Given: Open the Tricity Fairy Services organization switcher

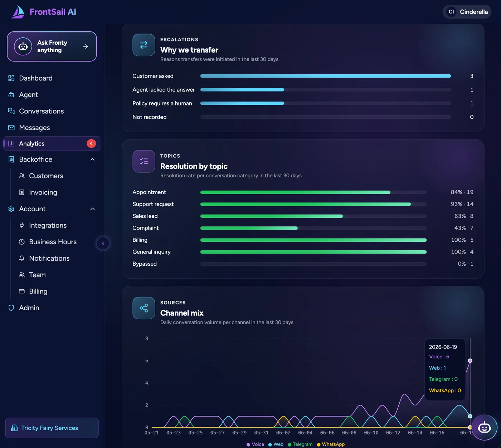Looking at the screenshot, I should [x=52, y=428].
